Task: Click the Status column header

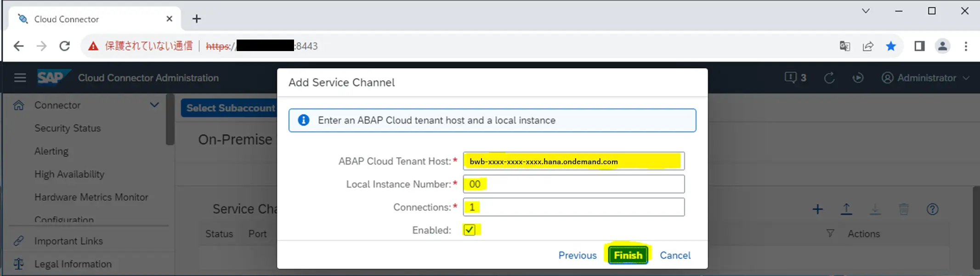Action: coord(219,234)
